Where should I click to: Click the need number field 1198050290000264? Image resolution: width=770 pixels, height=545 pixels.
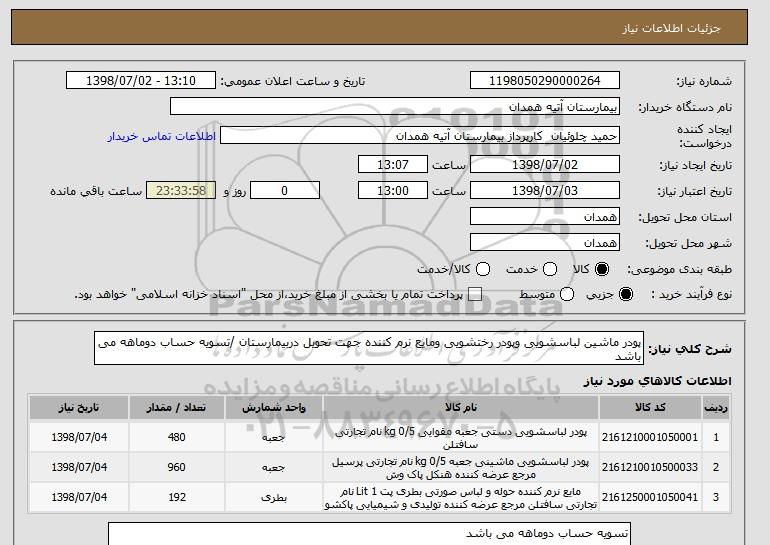point(545,81)
